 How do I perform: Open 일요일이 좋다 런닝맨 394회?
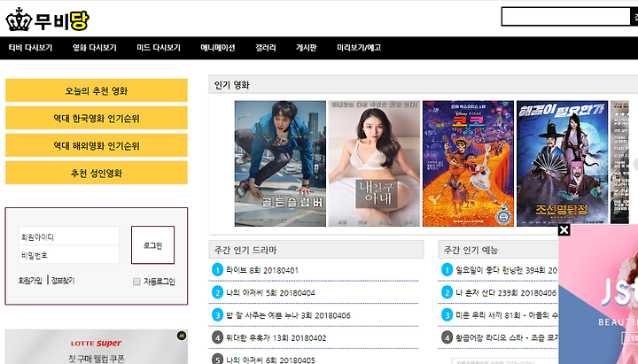pyautogui.click(x=506, y=270)
